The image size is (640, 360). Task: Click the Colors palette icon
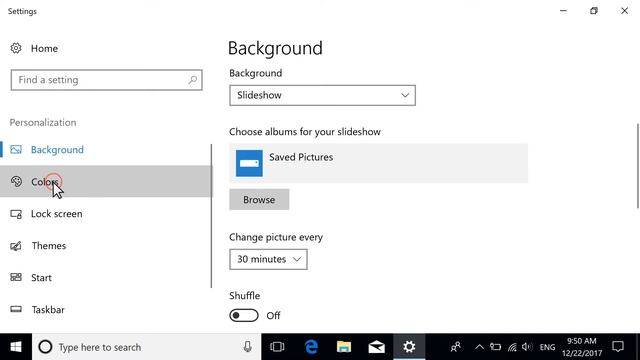pyautogui.click(x=16, y=181)
